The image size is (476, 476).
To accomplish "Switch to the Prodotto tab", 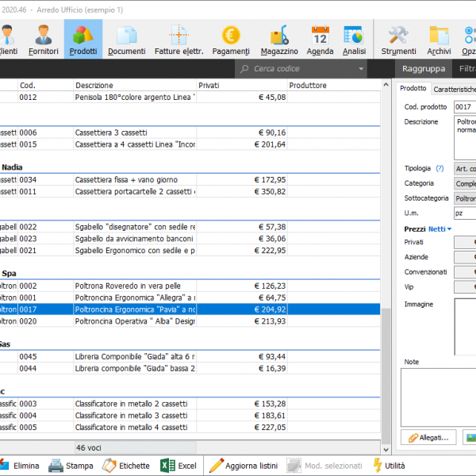I will 413,88.
